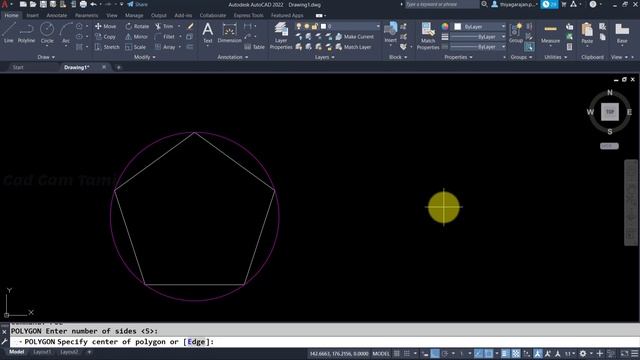
Task: Toggle ortho mode in status bar
Action: coord(436,353)
